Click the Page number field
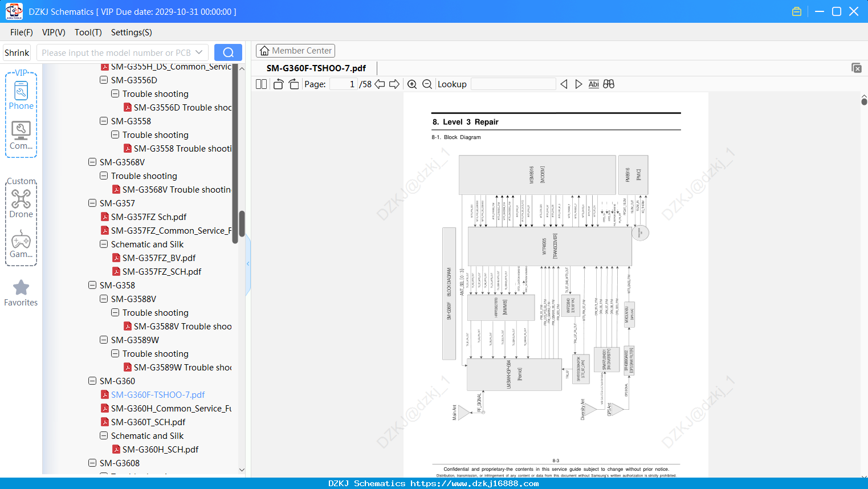Screen dimensions: 868x489 344,84
